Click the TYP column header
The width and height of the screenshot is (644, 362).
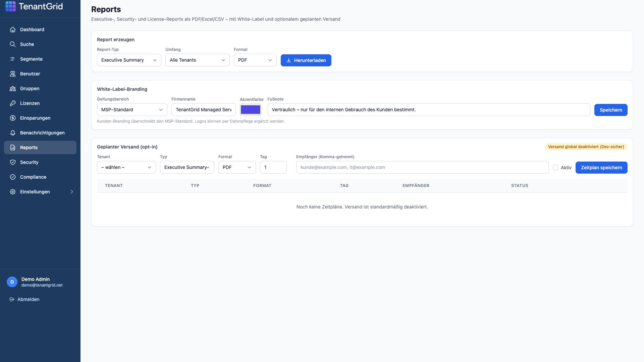[195, 186]
